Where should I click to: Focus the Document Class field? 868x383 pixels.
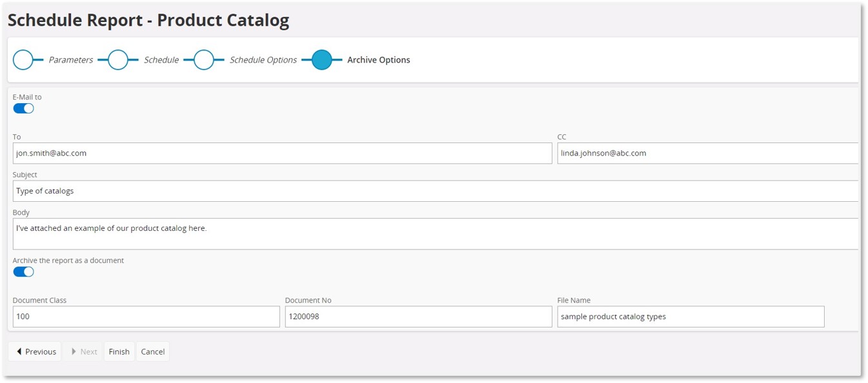tap(146, 317)
